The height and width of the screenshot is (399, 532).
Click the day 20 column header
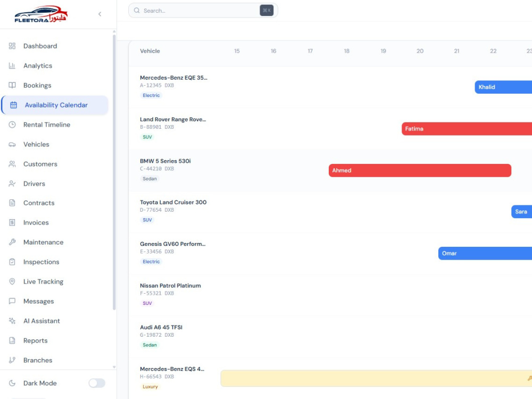(420, 51)
